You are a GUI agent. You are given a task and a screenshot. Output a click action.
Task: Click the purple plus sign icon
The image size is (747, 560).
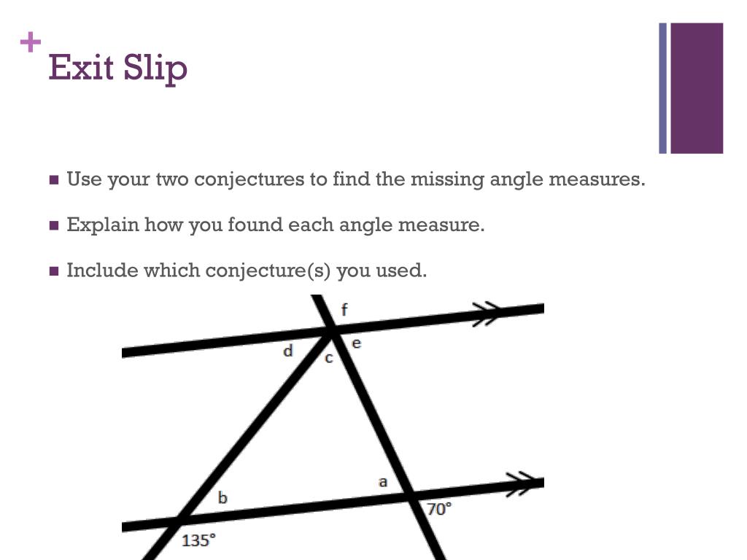[x=31, y=42]
